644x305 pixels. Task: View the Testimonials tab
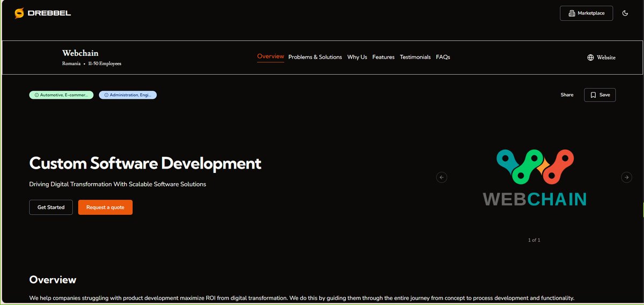pos(415,57)
